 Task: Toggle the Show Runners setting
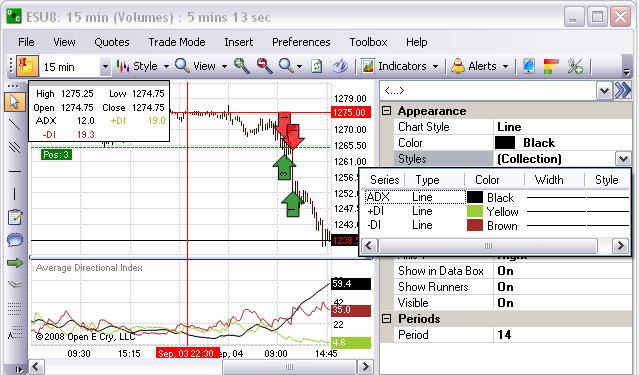(505, 287)
